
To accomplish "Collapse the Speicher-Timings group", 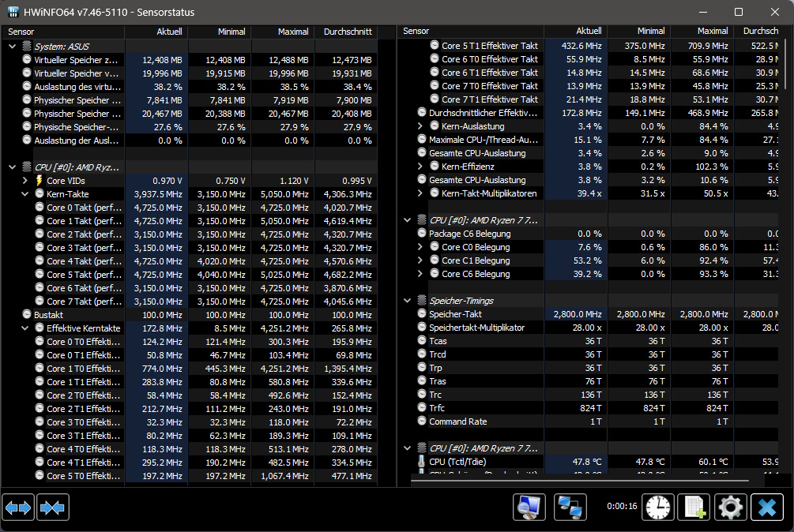I will point(407,301).
